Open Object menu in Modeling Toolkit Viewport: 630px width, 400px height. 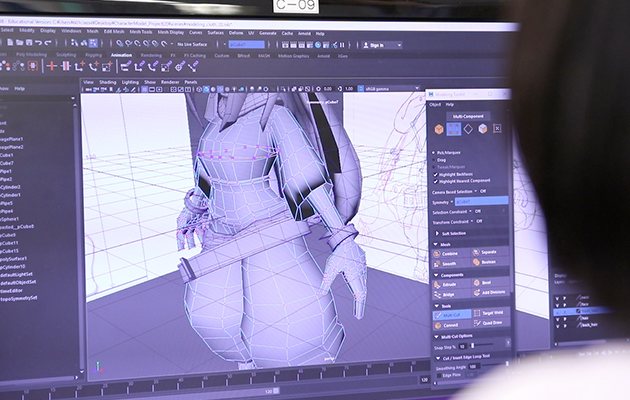pyautogui.click(x=435, y=105)
